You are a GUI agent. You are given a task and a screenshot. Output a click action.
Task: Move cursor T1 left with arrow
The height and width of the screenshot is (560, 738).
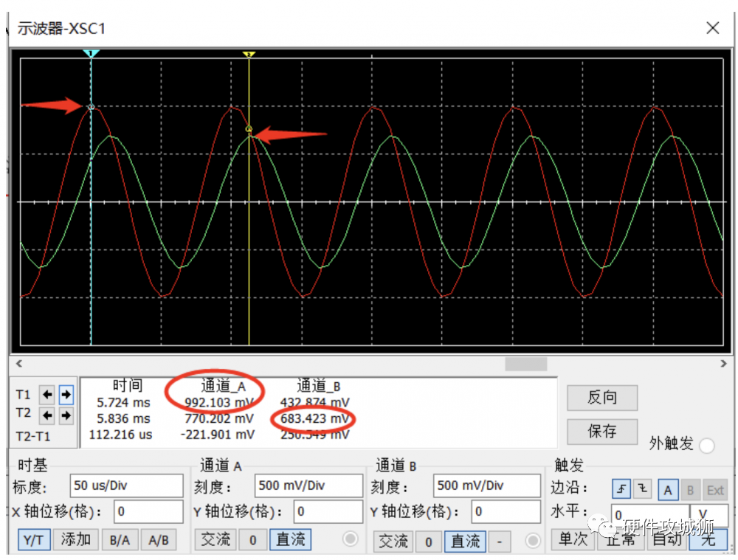(x=47, y=394)
